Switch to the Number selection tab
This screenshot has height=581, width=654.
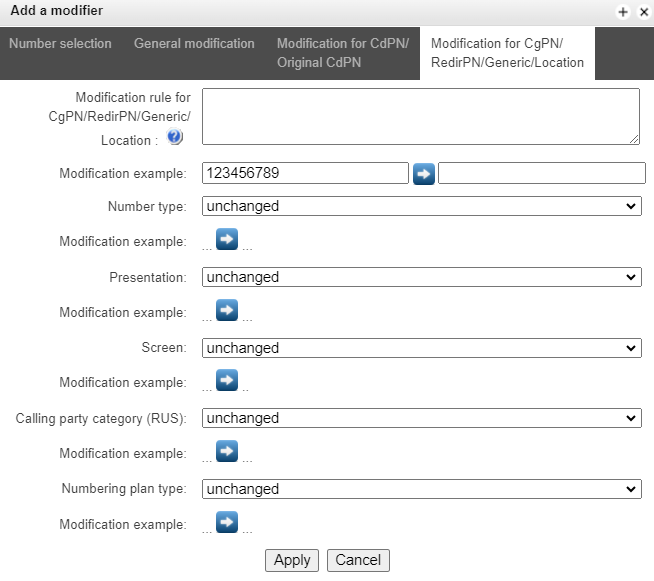point(60,44)
